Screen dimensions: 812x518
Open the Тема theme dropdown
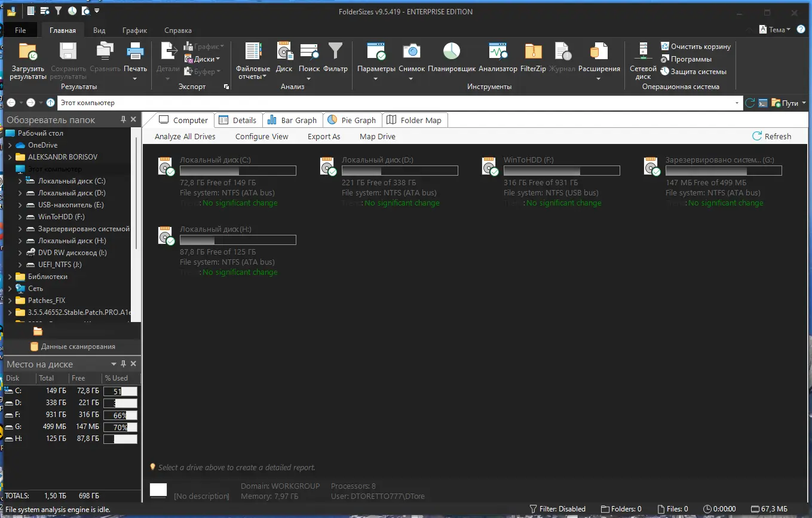[x=774, y=29]
